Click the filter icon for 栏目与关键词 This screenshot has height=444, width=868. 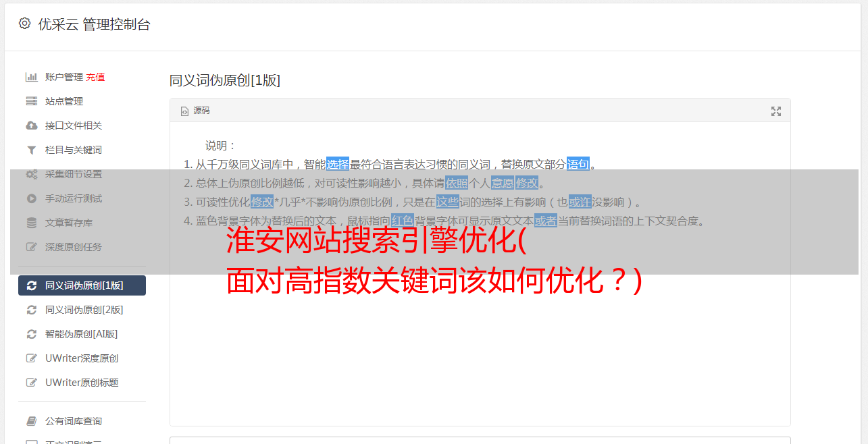(x=32, y=150)
